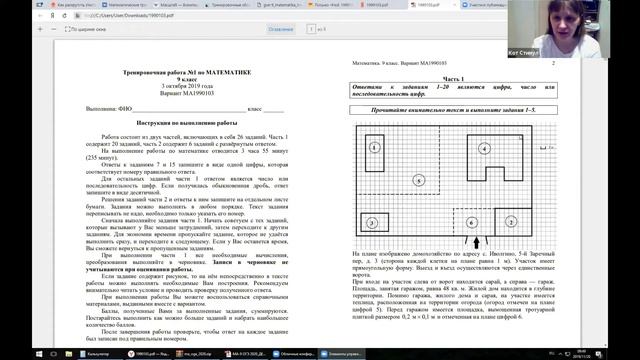
Task: Open Task View on the taskbar
Action: point(53,354)
